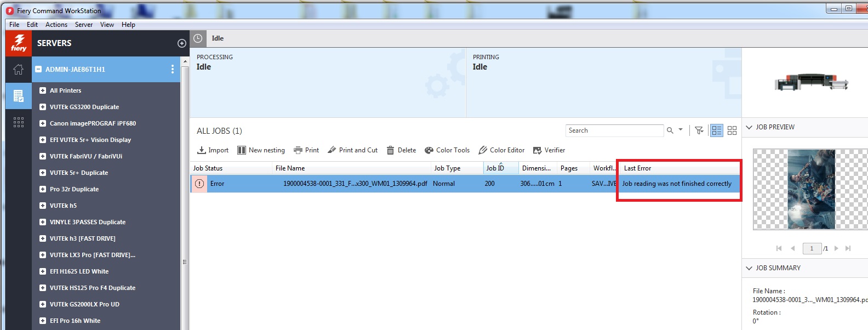Screen dimensions: 868x330
Task: Click New nesting in the toolbar
Action: pos(261,150)
